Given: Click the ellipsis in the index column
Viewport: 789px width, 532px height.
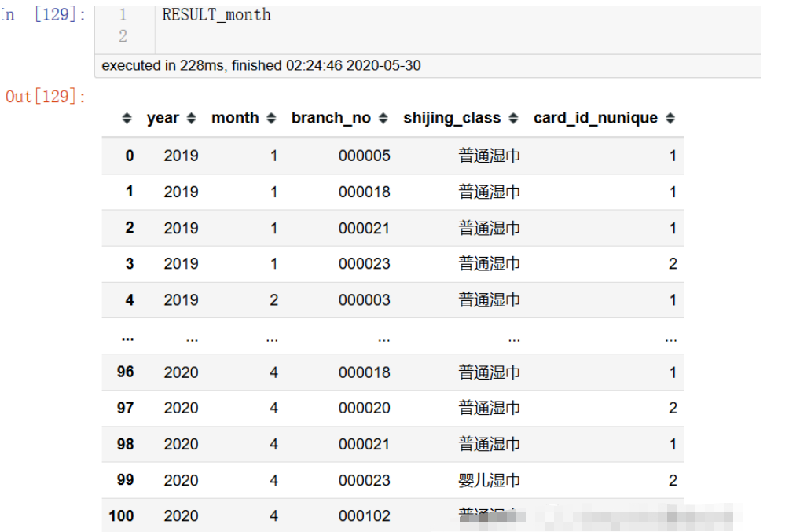Looking at the screenshot, I should tap(128, 339).
